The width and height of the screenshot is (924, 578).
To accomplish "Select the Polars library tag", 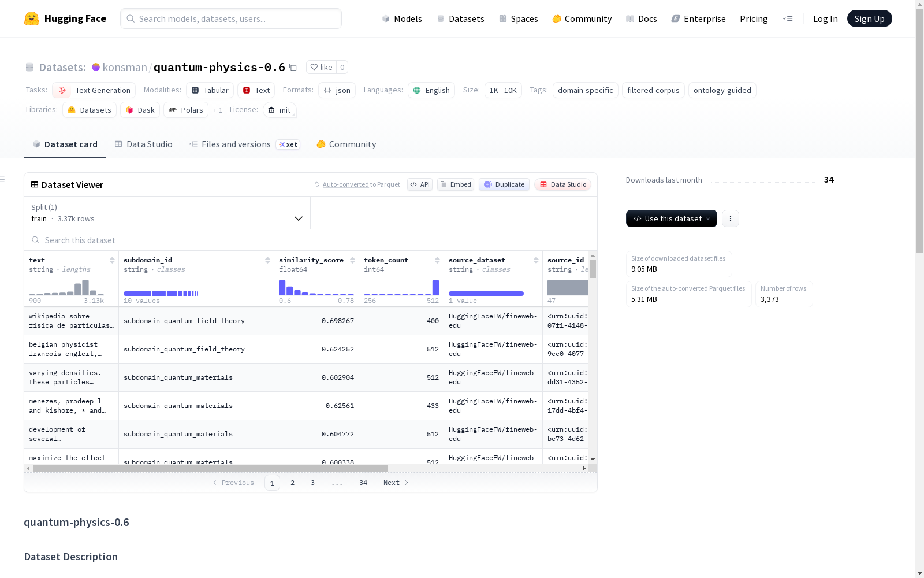I will point(186,110).
